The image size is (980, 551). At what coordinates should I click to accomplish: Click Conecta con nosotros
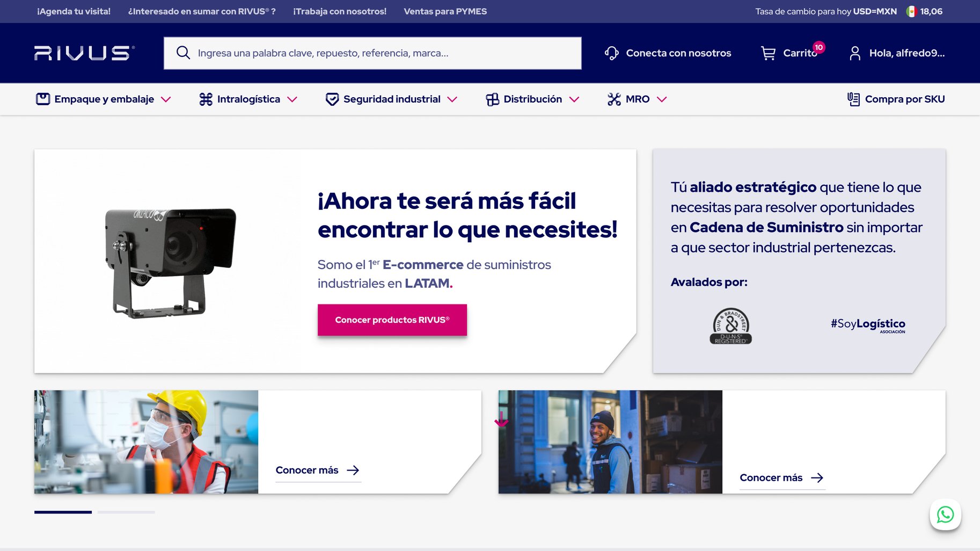point(668,53)
